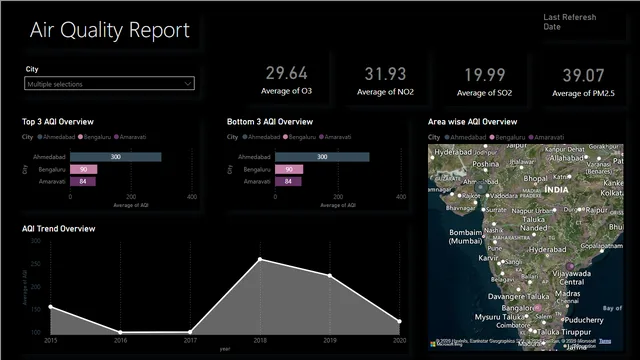Click Amaravati 84 bar in Bottom 3 chart

point(288,181)
